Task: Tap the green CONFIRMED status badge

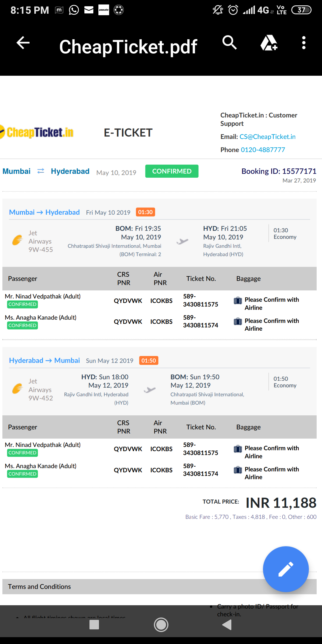Action: 172,171
